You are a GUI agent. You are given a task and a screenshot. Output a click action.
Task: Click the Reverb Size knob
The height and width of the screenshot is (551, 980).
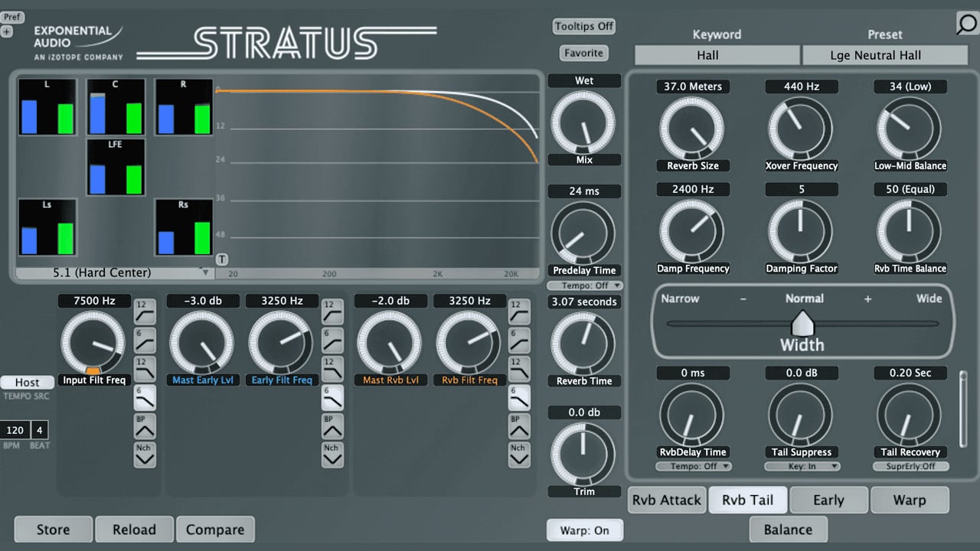pyautogui.click(x=692, y=128)
